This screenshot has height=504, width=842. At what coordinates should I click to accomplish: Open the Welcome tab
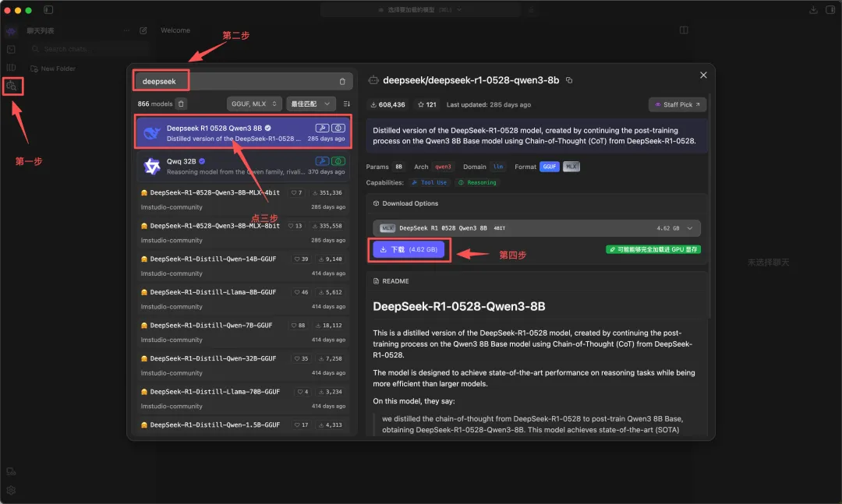175,30
